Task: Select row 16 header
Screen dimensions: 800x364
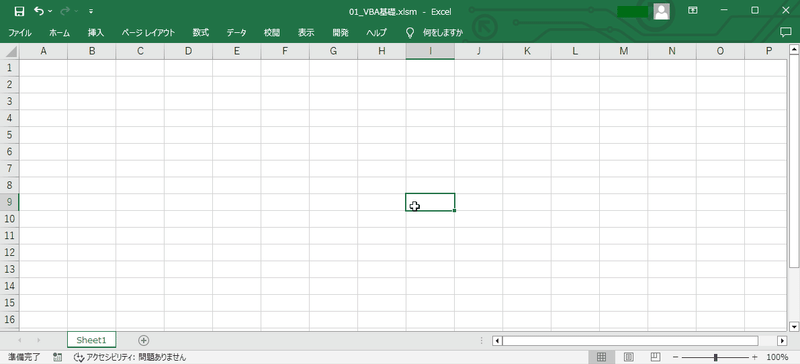Action: coord(9,320)
